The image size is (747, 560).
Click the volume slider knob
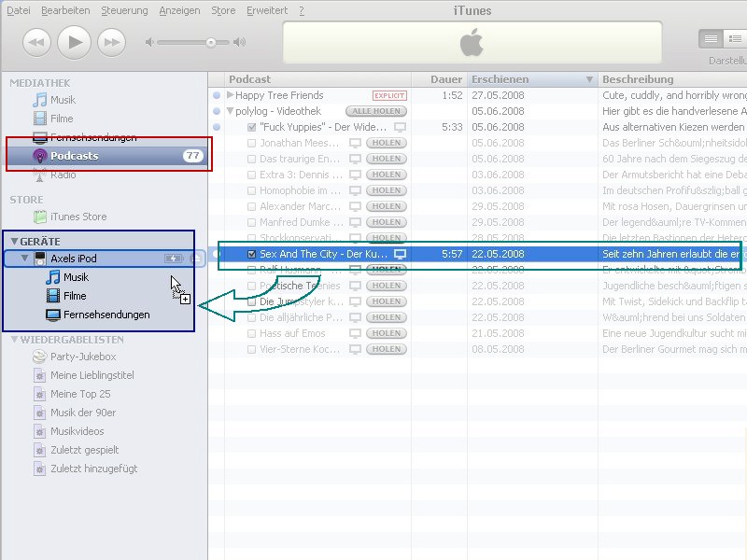(211, 42)
